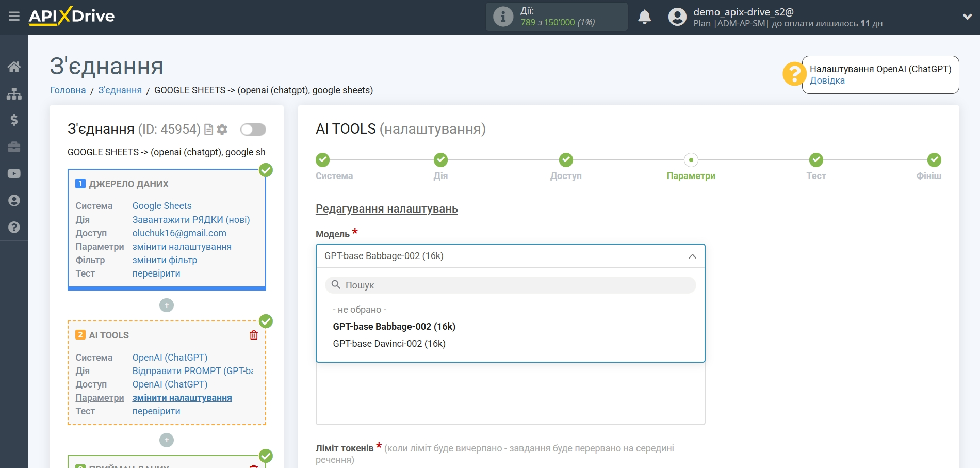Image resolution: width=980 pixels, height=468 pixels.
Task: Open Відправити PROMPT action link
Action: click(192, 371)
